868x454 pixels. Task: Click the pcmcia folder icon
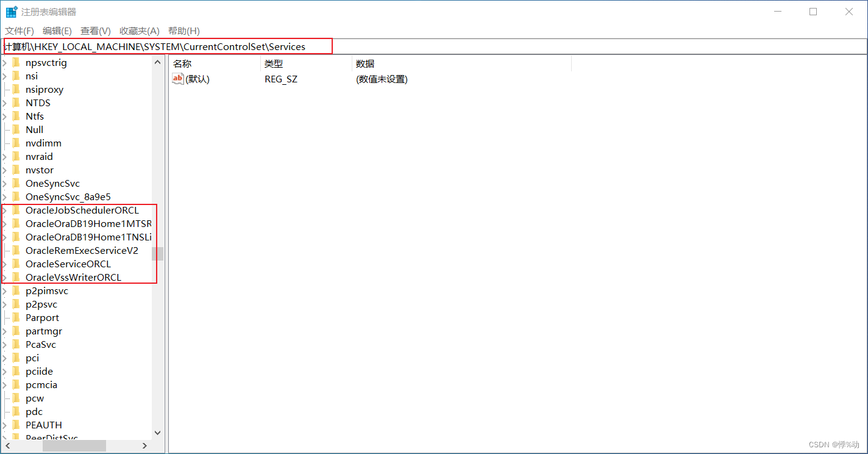(16, 384)
